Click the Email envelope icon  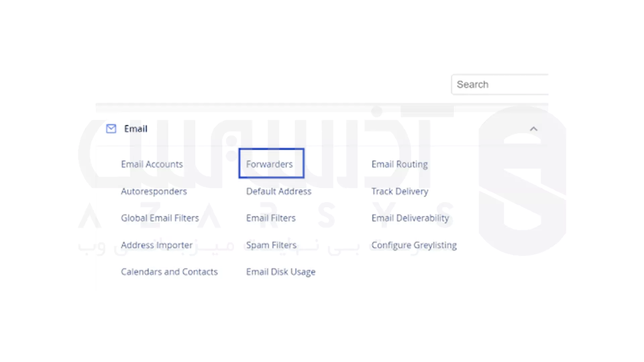[111, 129]
